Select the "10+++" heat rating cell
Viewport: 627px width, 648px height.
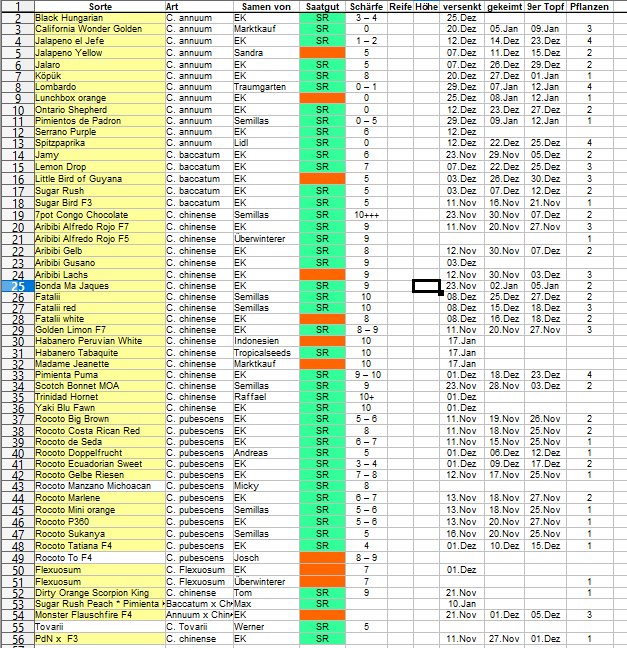[366, 214]
